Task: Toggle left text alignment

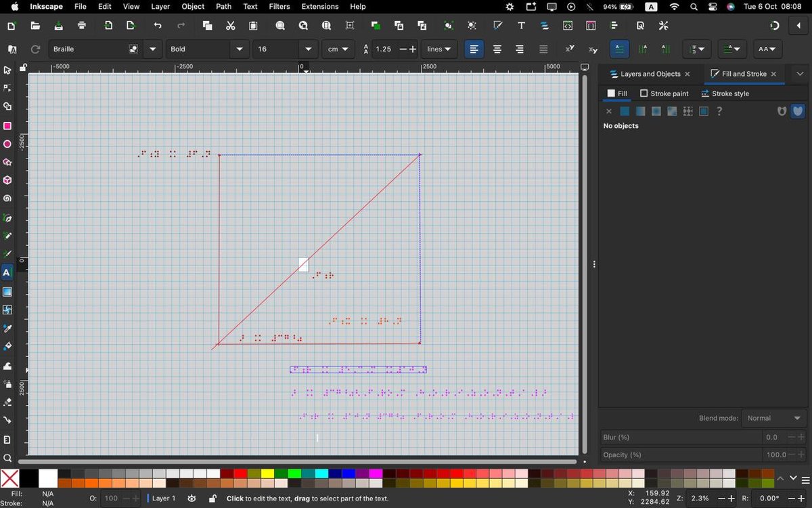Action: 474,49
